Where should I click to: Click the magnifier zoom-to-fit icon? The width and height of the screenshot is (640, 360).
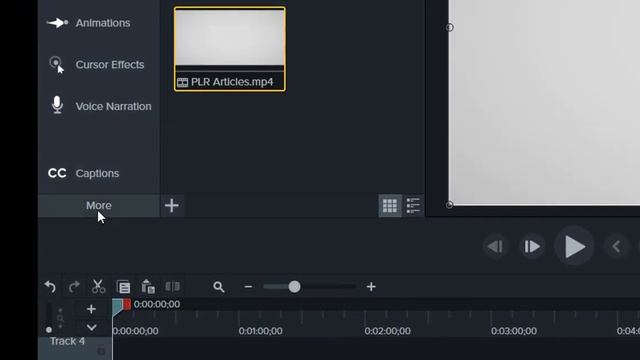pos(219,287)
